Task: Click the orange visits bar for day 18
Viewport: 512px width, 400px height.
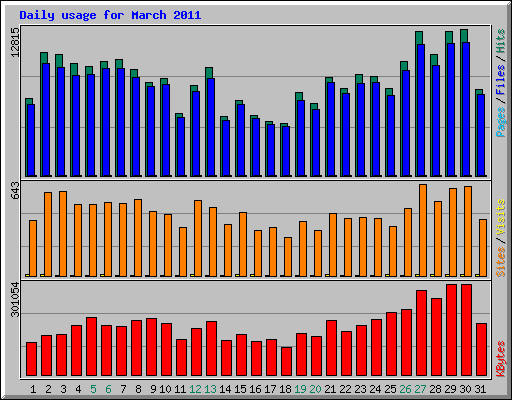Action: coord(288,257)
